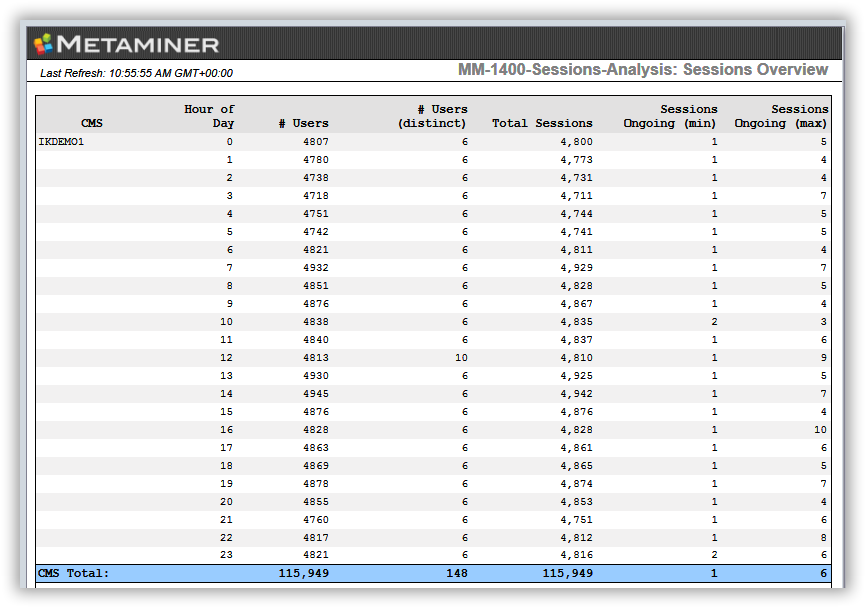Click users value 4751
The height and width of the screenshot is (608, 866).
pyautogui.click(x=316, y=214)
